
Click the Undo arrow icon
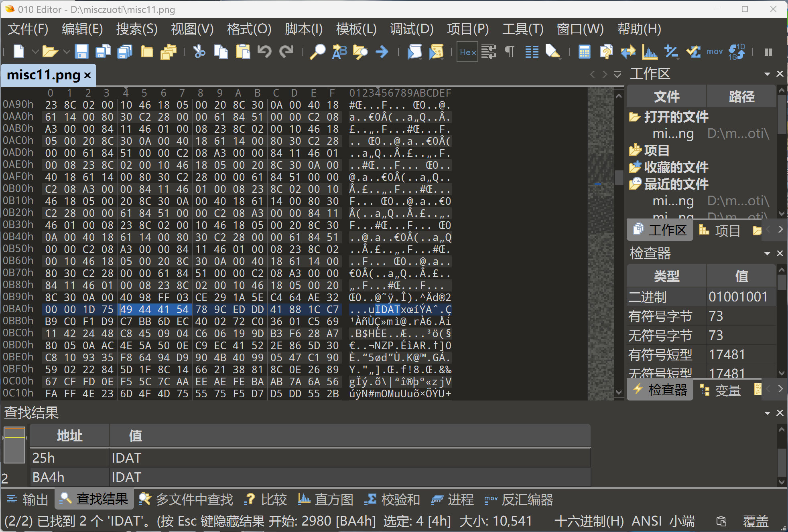[x=264, y=52]
